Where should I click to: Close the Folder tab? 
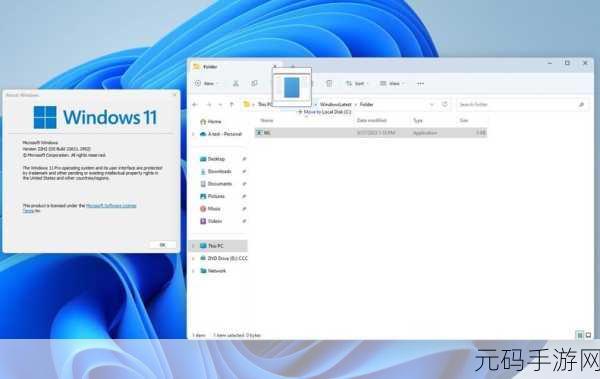(x=275, y=67)
